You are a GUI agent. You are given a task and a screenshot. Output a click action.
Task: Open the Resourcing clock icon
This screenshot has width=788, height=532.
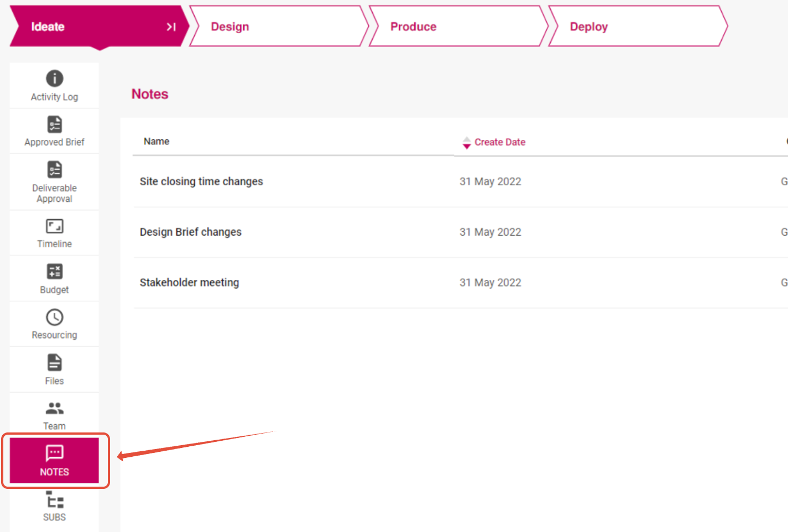point(54,317)
